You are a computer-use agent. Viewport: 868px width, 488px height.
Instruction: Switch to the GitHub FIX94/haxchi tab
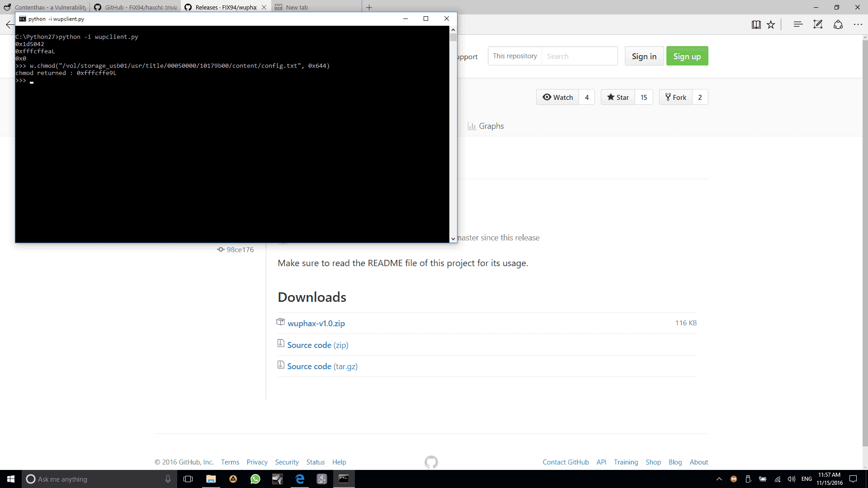click(136, 7)
